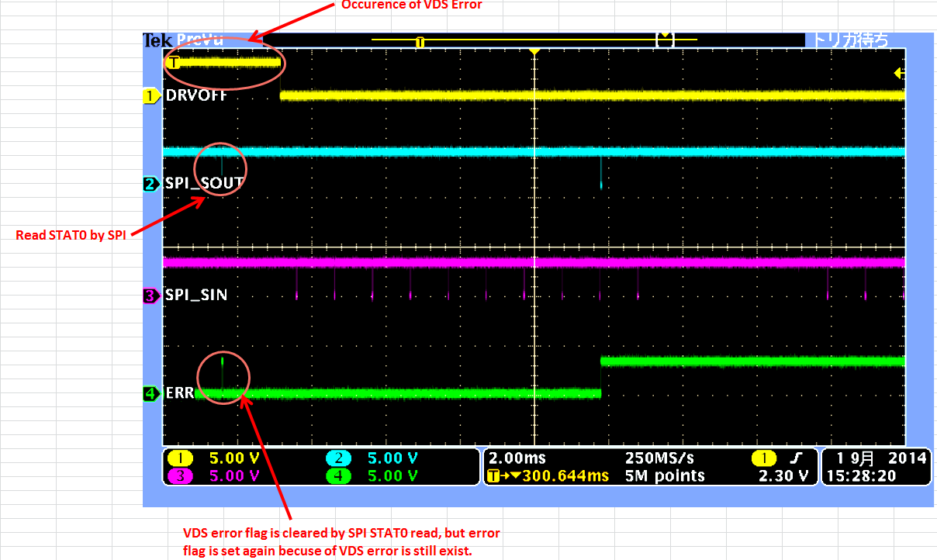Viewport: 937px width, 560px height.
Task: Click the channel 2 badge in the voltage readout
Action: pyautogui.click(x=339, y=458)
